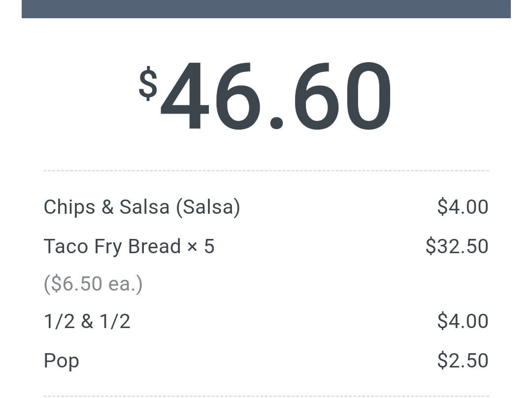The width and height of the screenshot is (532, 398).
Task: Select the Taco Fry Bread item name
Action: point(112,246)
